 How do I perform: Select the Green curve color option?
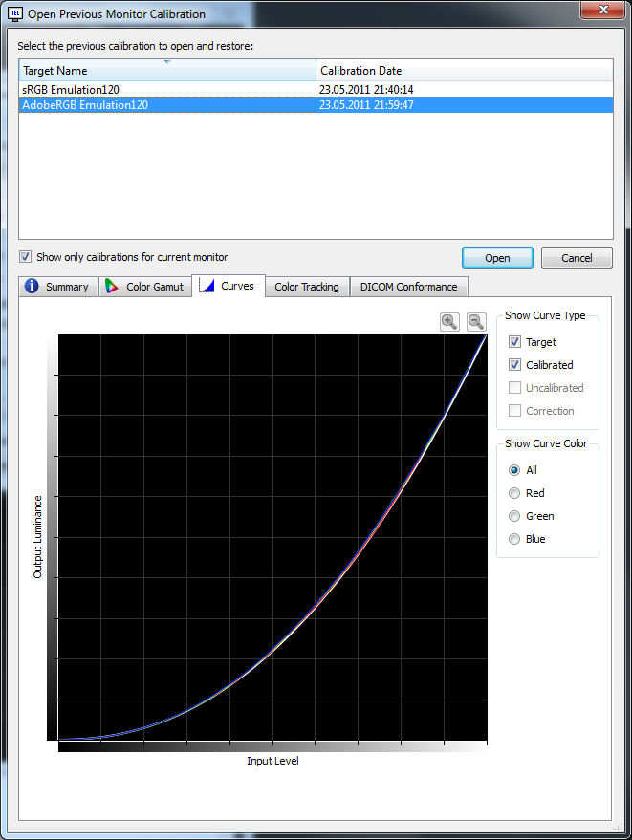coord(515,516)
